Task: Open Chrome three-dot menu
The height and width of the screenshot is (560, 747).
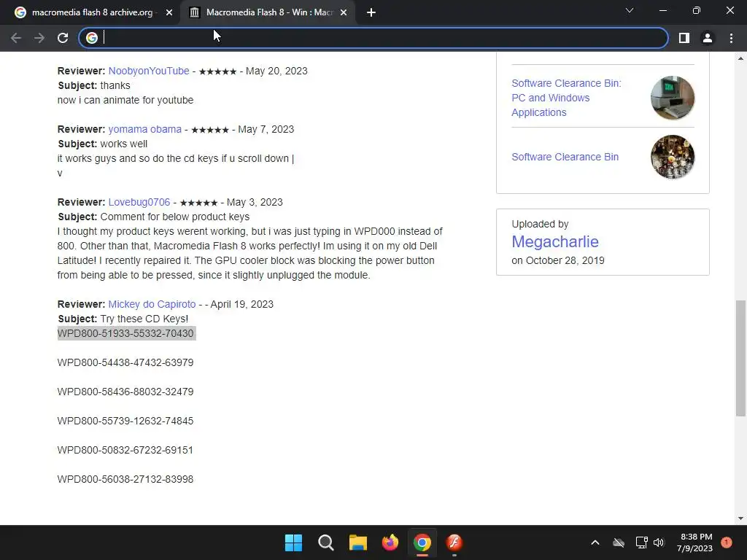Action: click(731, 38)
